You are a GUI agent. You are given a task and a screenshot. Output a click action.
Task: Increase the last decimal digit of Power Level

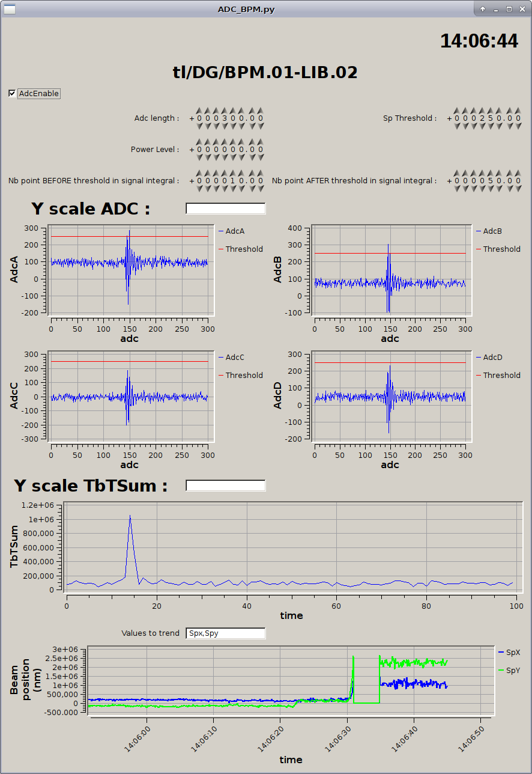[260, 142]
